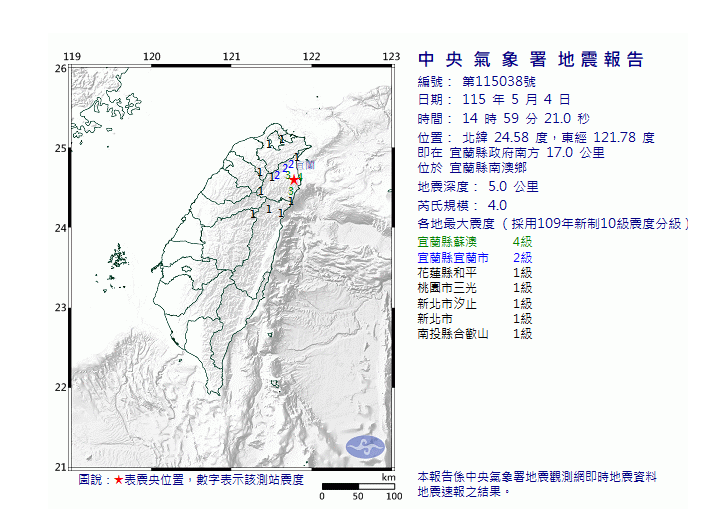This screenshot has height=509, width=728.
Task: Click latitude label 25 on map left axis
Action: click(60, 149)
